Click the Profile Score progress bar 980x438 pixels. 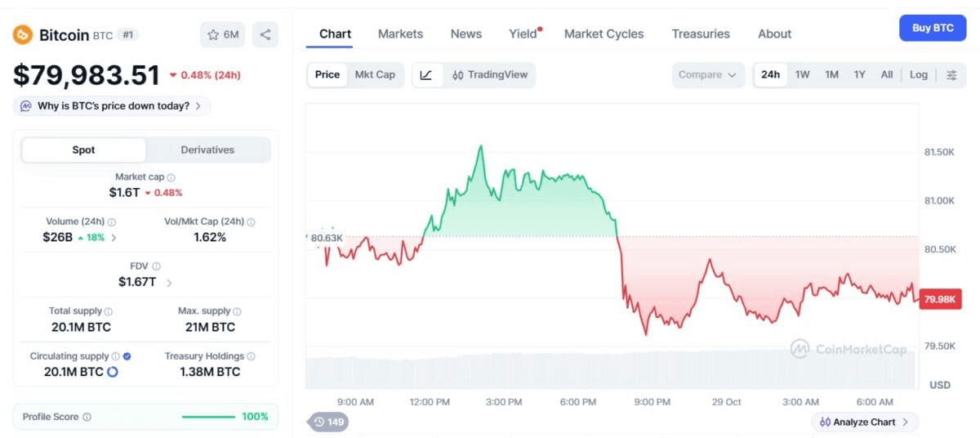pyautogui.click(x=208, y=417)
